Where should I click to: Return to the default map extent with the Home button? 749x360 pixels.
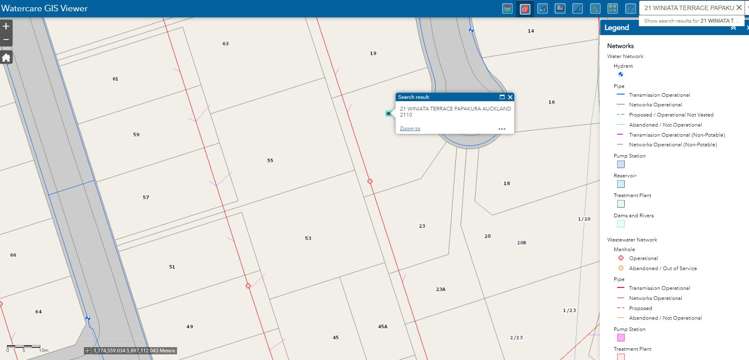6,58
